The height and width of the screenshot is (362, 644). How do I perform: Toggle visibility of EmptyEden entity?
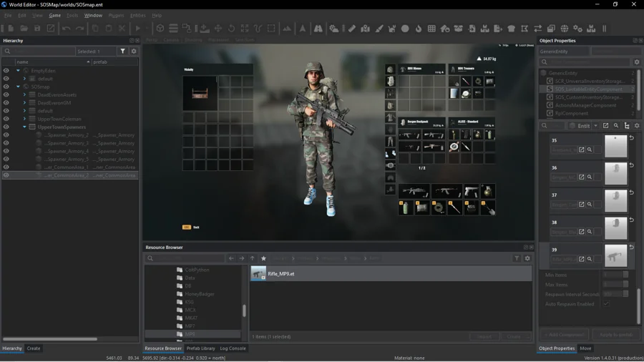6,71
